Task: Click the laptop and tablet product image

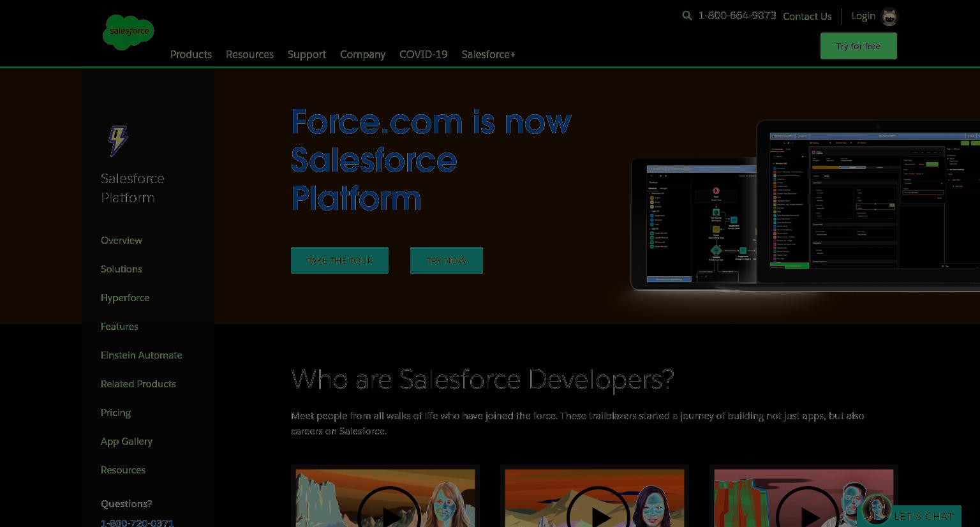Action: [x=805, y=205]
